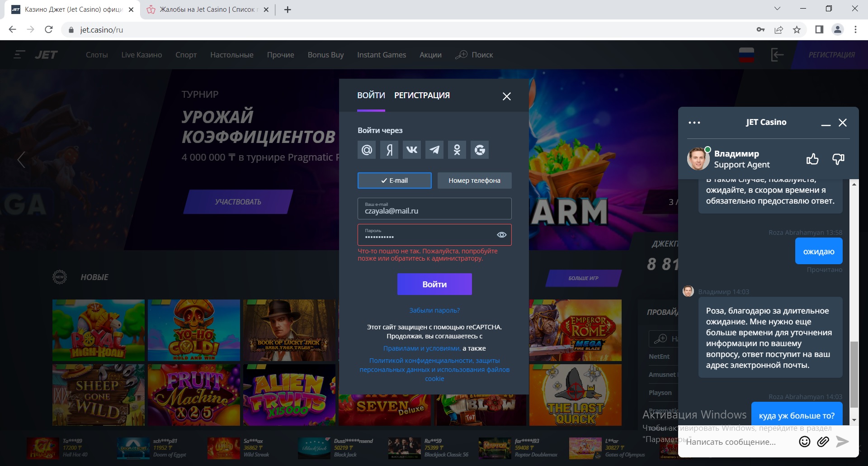Switch to Жалобы на Jet Casino tab
Viewport: 868px width, 466px height.
click(208, 10)
